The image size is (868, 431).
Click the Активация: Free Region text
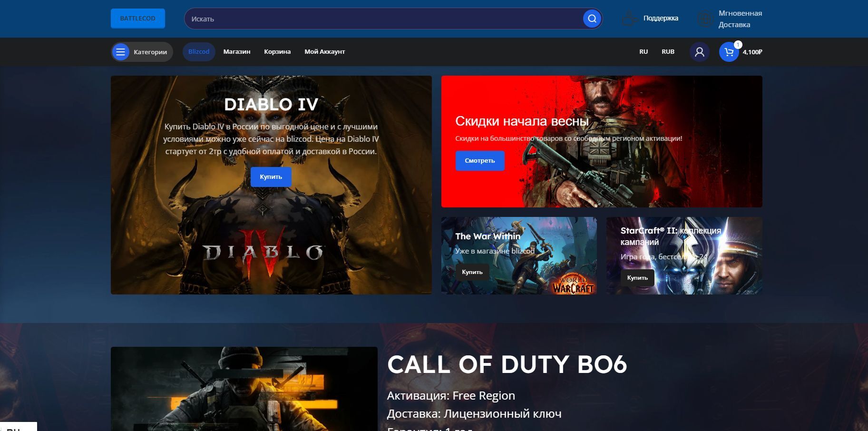pyautogui.click(x=451, y=395)
